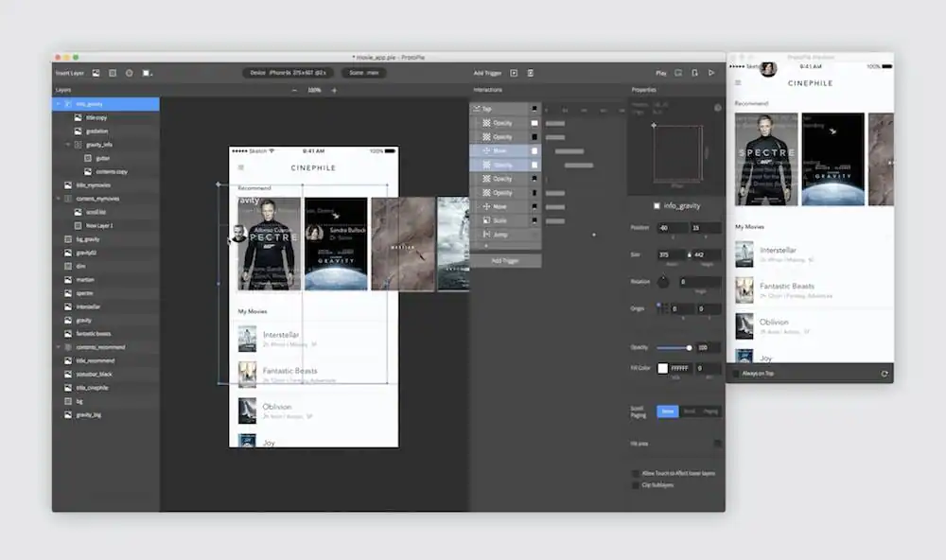Enable Always on Top in the preview window
Screen dimensions: 946x560
click(736, 373)
